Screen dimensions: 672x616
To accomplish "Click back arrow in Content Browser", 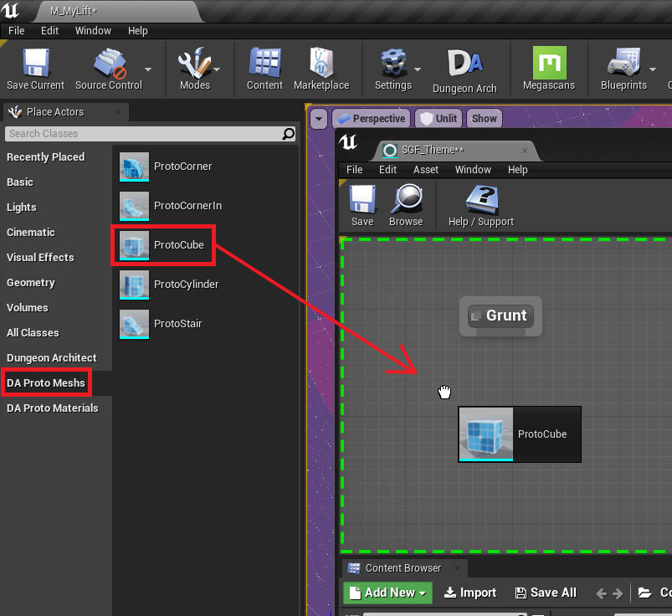I will (x=602, y=593).
